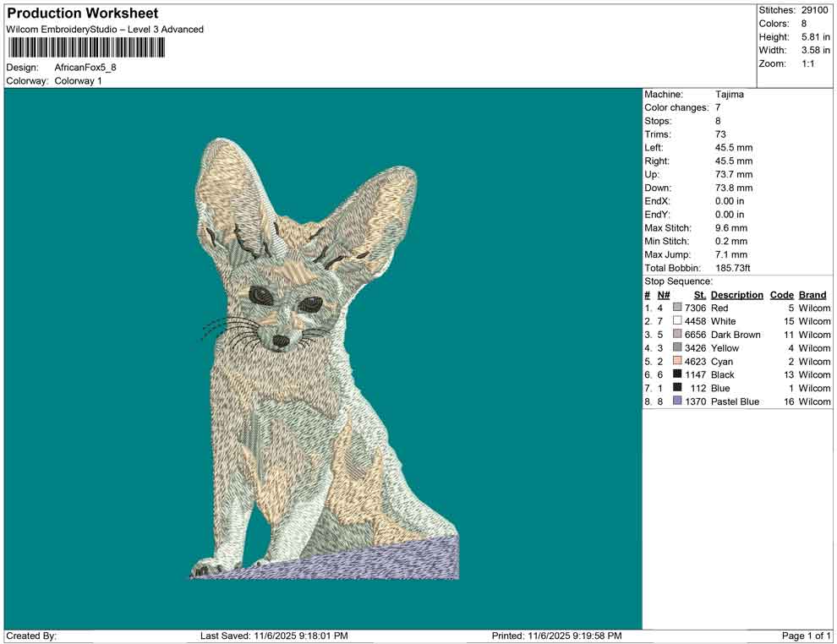This screenshot has width=837, height=644.
Task: Click the Production Worksheet title
Action: [82, 14]
